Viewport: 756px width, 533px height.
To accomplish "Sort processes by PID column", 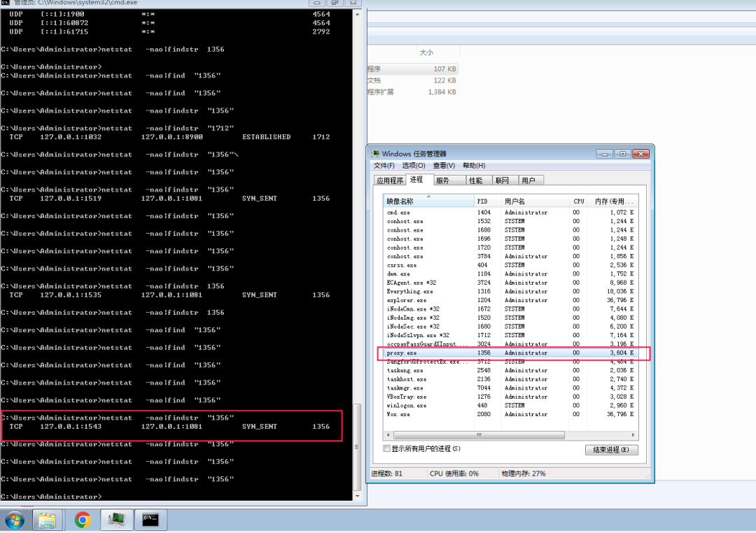I will (x=487, y=201).
